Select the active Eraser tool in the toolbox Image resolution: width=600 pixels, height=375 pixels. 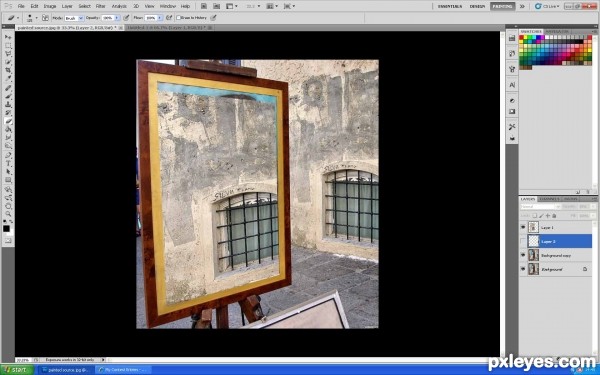[8, 121]
